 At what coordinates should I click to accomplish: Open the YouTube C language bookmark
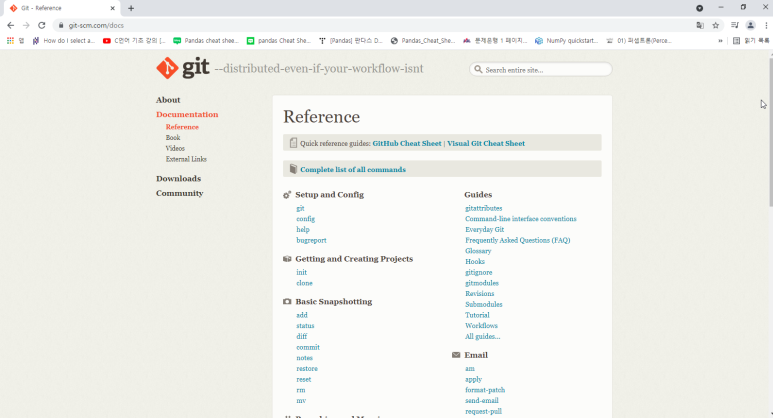tap(134, 41)
